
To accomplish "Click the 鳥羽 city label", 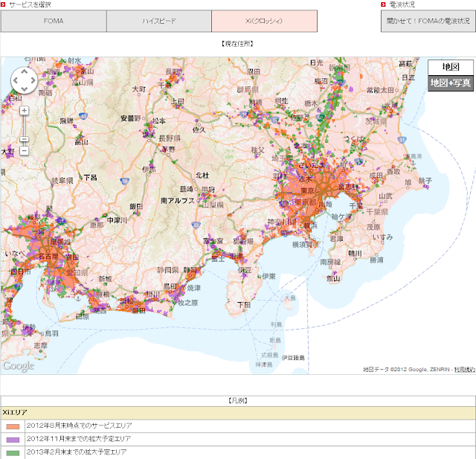I will pos(51,333).
